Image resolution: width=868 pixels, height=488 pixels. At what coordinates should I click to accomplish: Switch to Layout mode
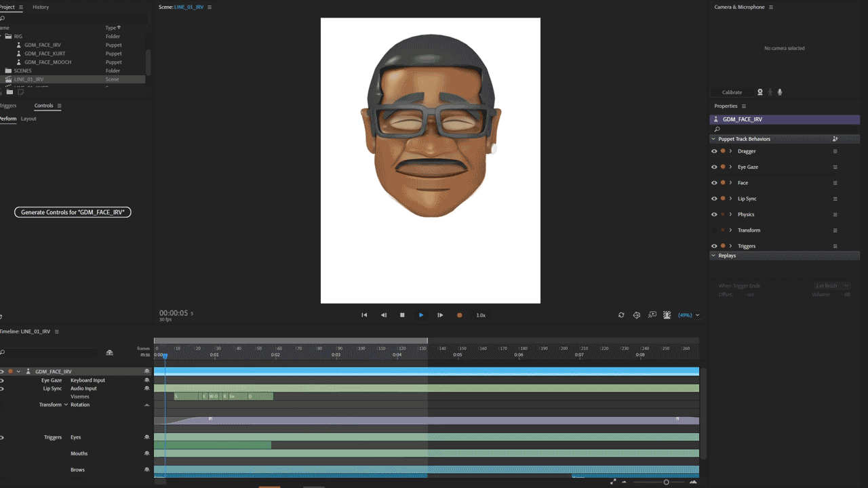28,119
